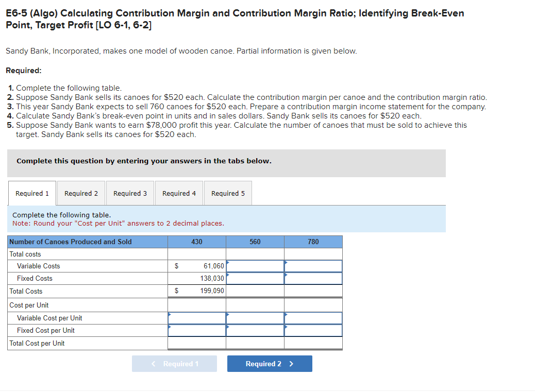Image resolution: width=535 pixels, height=392 pixels.
Task: Open the Required 4 tab
Action: 179,193
